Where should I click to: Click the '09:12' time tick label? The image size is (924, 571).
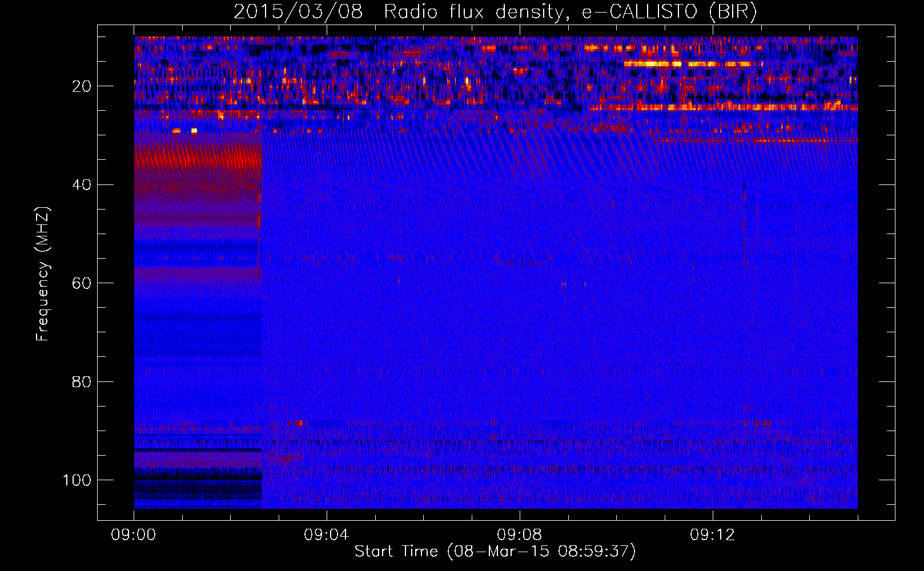point(713,535)
